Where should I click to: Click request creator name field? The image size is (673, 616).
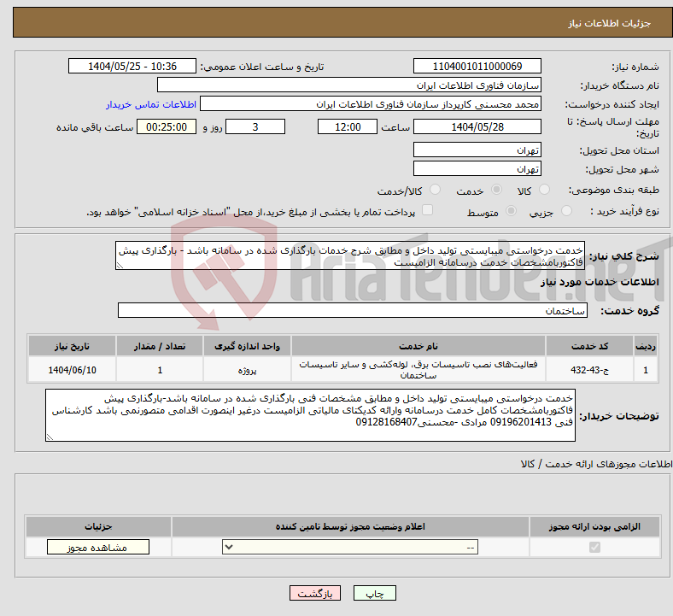coord(371,104)
